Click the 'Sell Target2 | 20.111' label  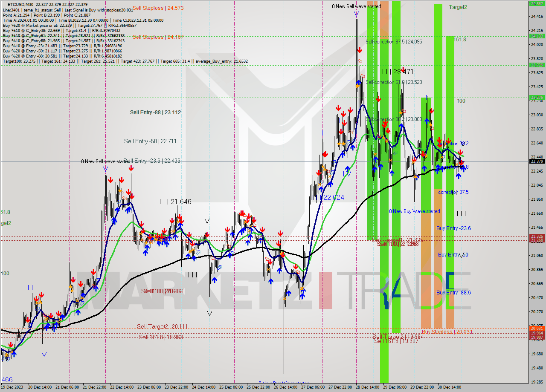click(x=162, y=327)
